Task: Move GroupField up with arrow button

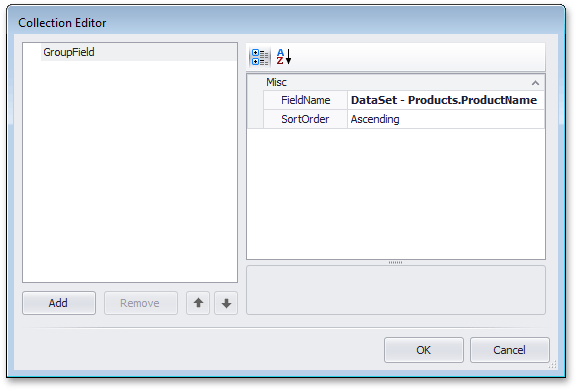Action: pyautogui.click(x=198, y=303)
